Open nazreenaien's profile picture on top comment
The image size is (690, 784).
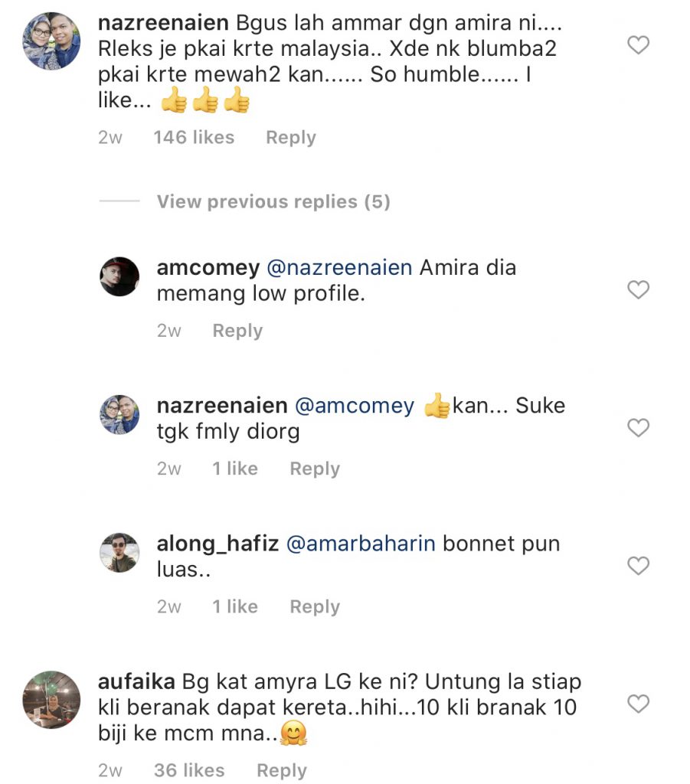pos(51,41)
